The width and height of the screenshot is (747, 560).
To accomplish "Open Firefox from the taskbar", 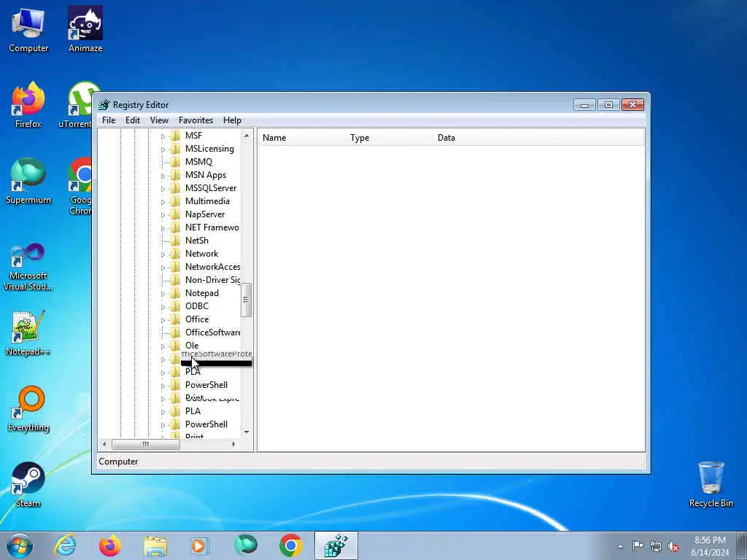I will pyautogui.click(x=109, y=545).
